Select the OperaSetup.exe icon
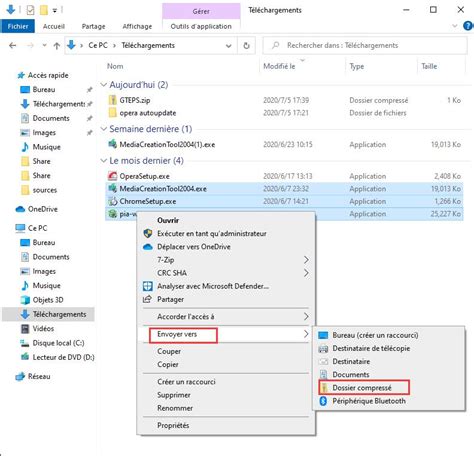The image size is (474, 456). pyautogui.click(x=113, y=176)
